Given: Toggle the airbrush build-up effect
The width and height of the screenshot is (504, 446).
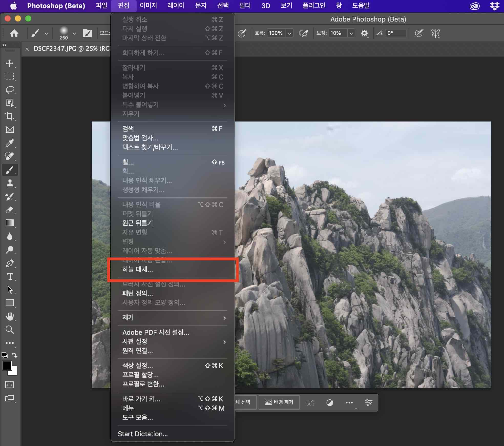Looking at the screenshot, I should (304, 33).
